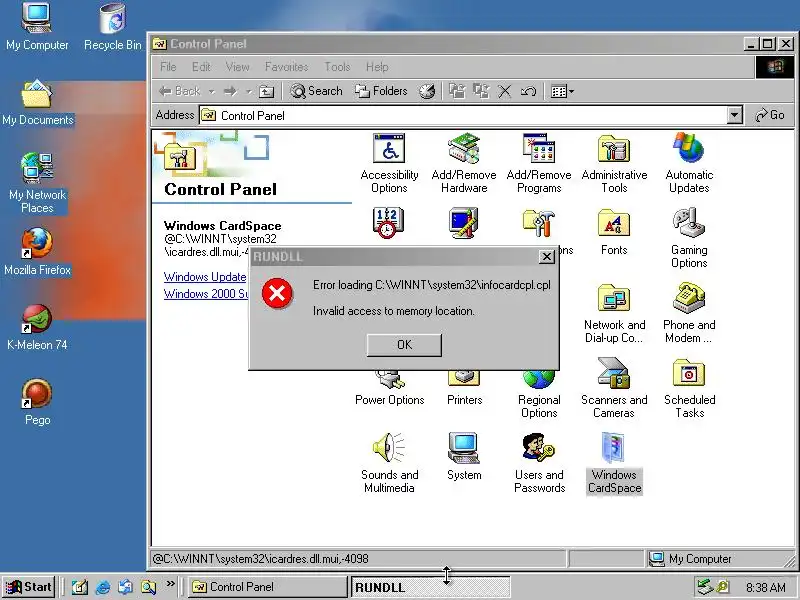Viewport: 800px width, 600px height.
Task: Open Phone and Modem options
Action: 689,313
